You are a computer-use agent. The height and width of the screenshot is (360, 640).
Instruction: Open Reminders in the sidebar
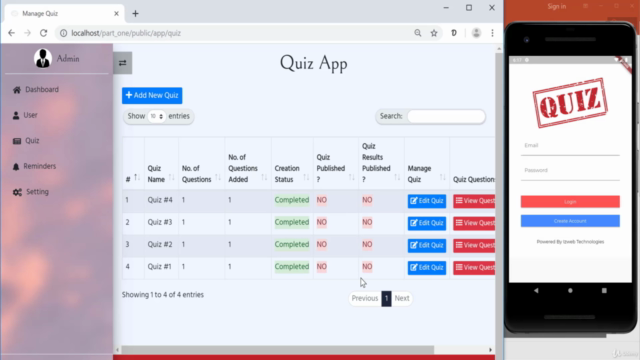click(x=34, y=166)
